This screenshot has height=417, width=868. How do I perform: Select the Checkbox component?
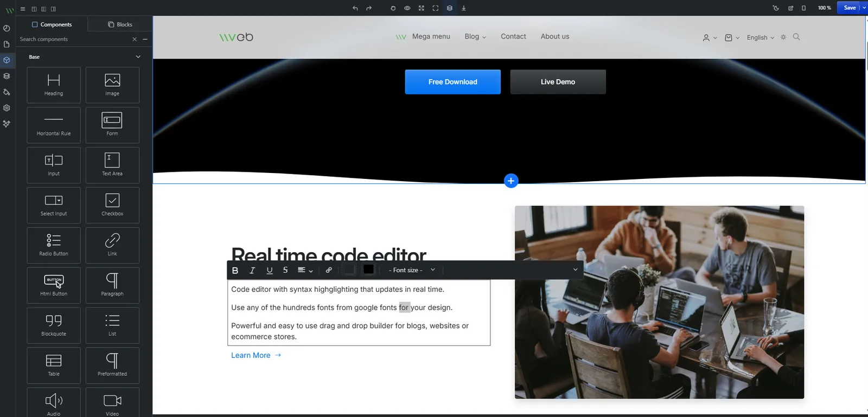112,206
